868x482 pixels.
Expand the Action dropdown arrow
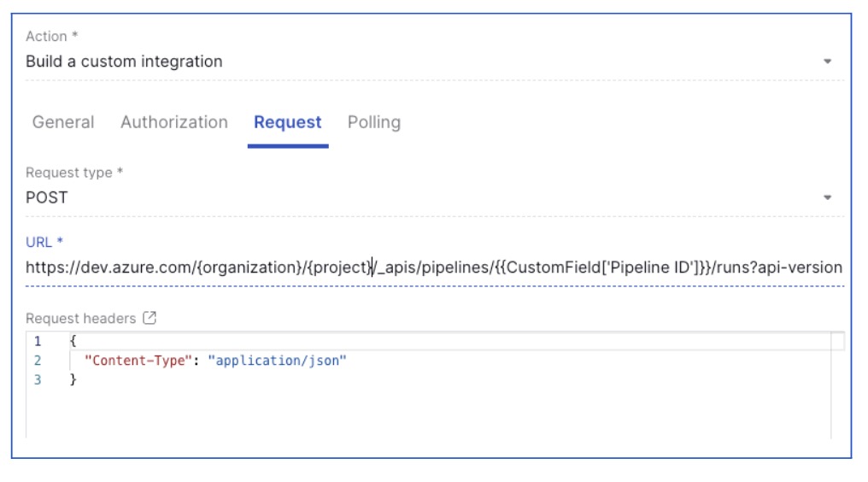pos(827,62)
